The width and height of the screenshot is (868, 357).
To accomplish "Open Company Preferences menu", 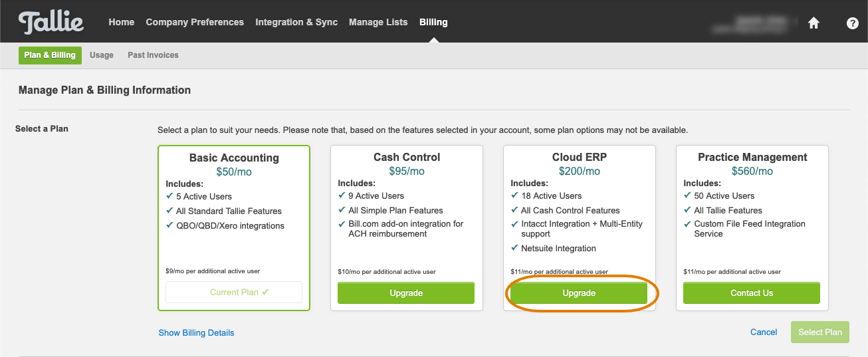I will pos(195,22).
